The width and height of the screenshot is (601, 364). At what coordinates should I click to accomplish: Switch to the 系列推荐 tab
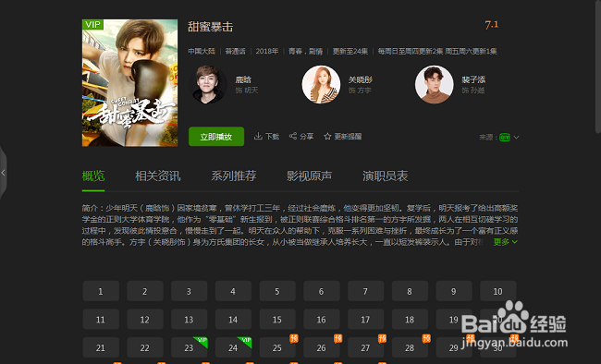coord(233,176)
